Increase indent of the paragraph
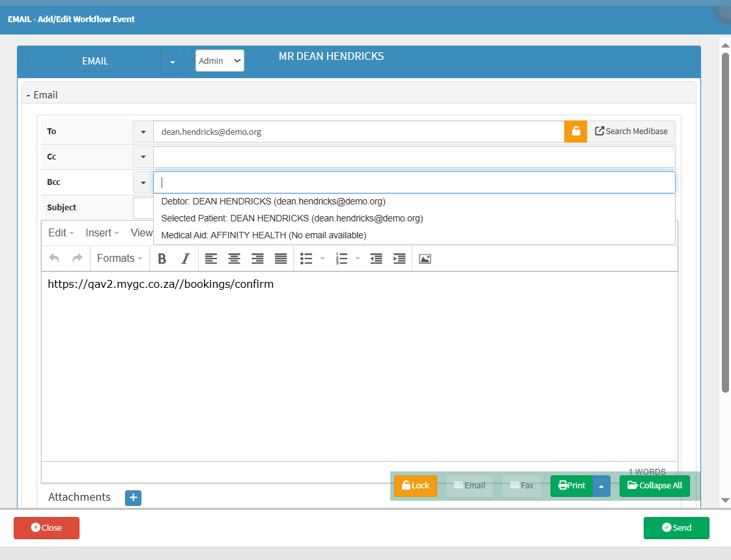 point(399,259)
